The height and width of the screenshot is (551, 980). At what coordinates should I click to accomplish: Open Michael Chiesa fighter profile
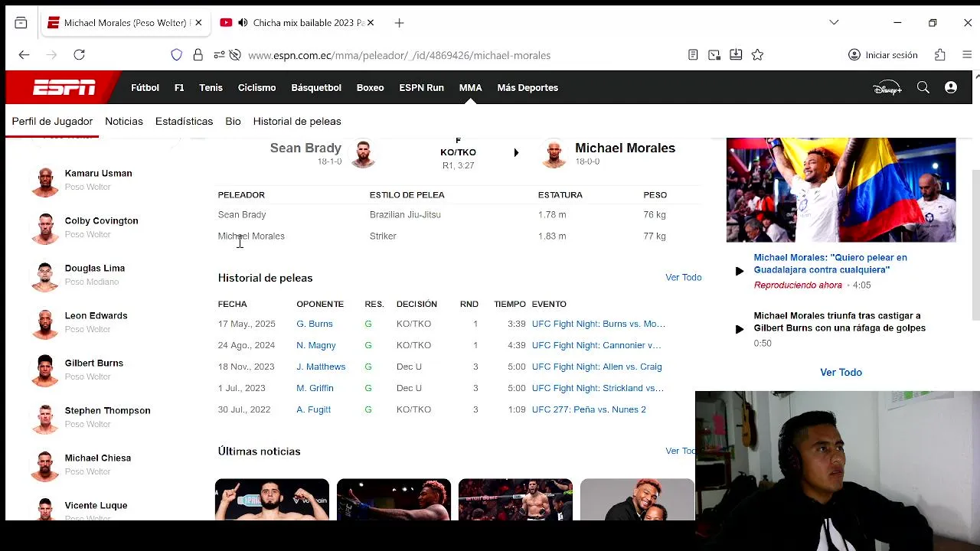(x=97, y=458)
